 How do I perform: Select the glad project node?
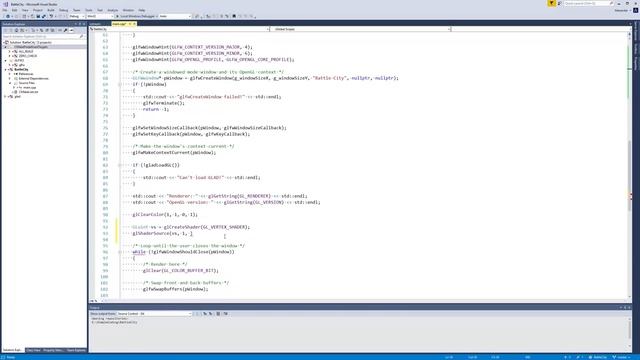click(17, 96)
